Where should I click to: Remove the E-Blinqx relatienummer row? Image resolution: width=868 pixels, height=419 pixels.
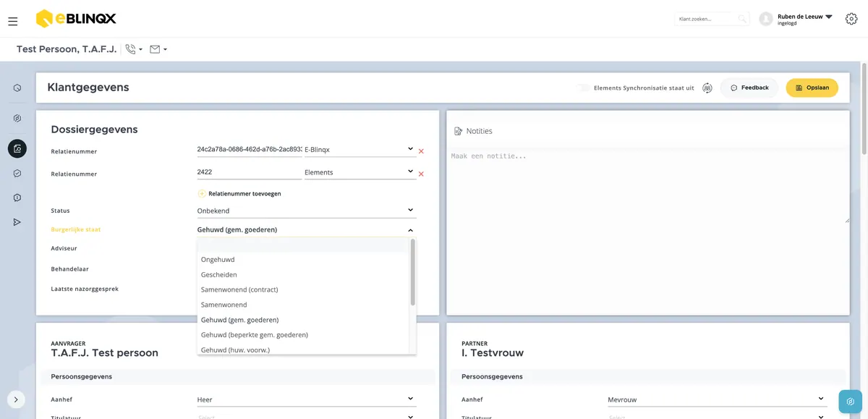(421, 151)
